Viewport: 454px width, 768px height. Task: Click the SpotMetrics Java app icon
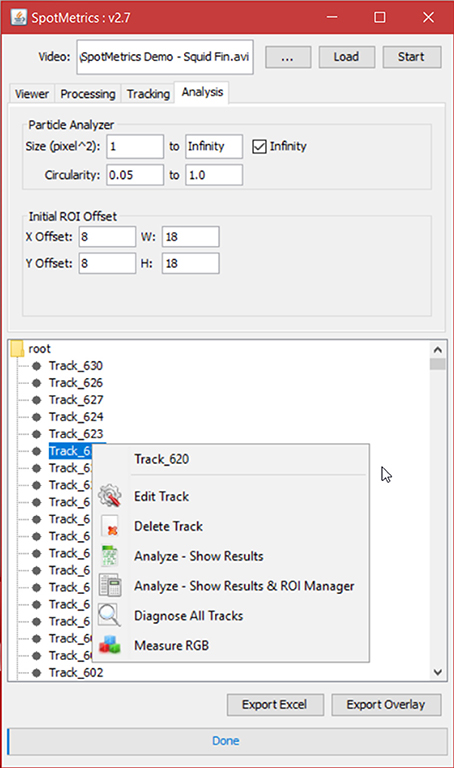pos(19,17)
